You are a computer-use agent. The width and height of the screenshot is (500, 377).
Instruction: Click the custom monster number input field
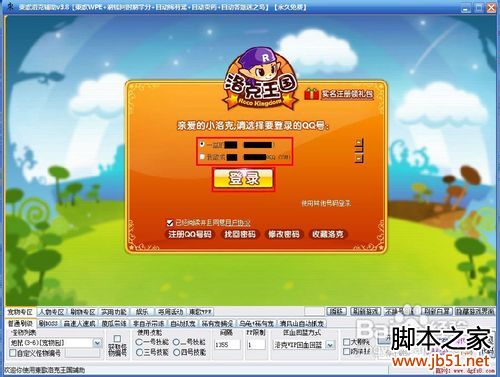[82, 353]
